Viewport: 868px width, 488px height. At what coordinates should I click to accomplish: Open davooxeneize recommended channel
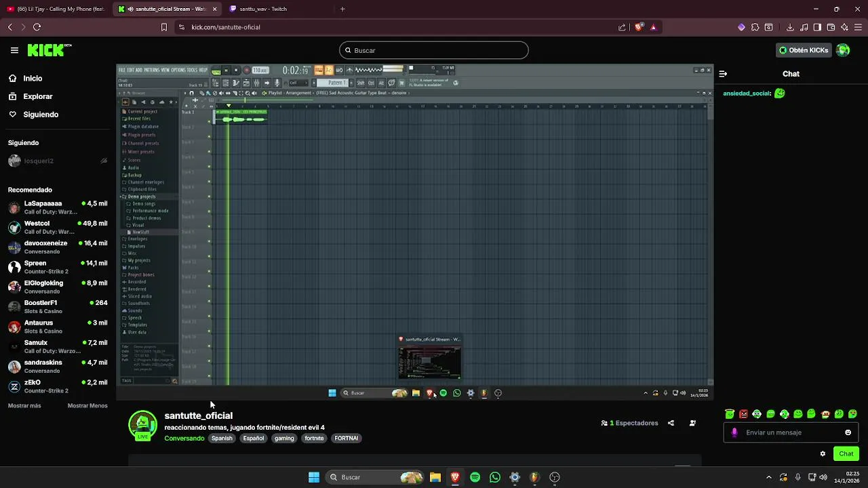(x=58, y=247)
